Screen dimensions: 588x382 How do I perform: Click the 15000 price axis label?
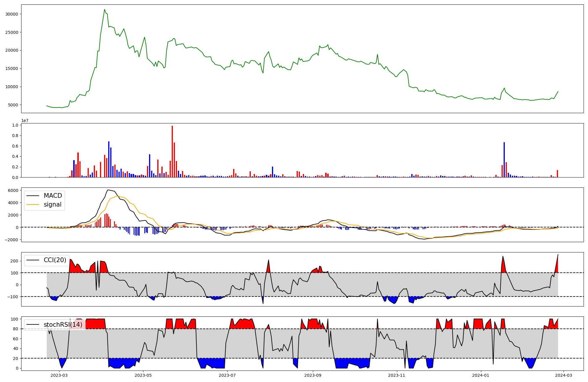[x=12, y=69]
